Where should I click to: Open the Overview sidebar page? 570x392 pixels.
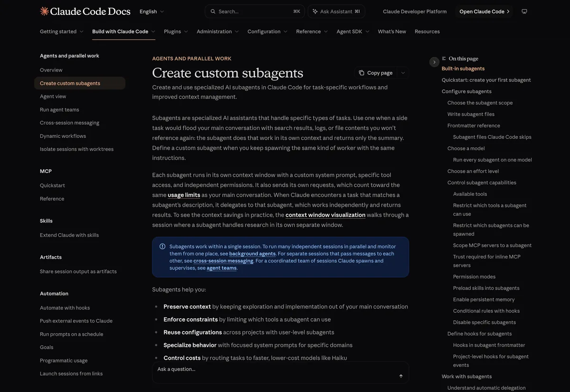pos(51,70)
